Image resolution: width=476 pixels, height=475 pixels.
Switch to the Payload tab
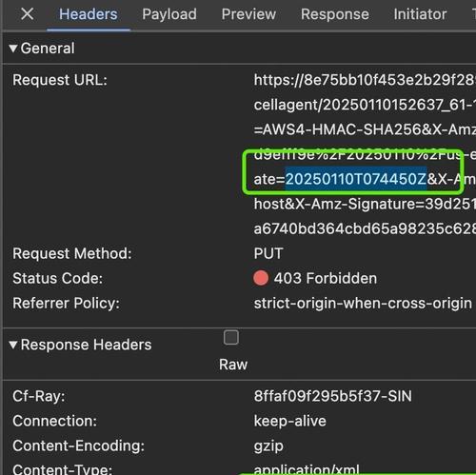(x=169, y=14)
